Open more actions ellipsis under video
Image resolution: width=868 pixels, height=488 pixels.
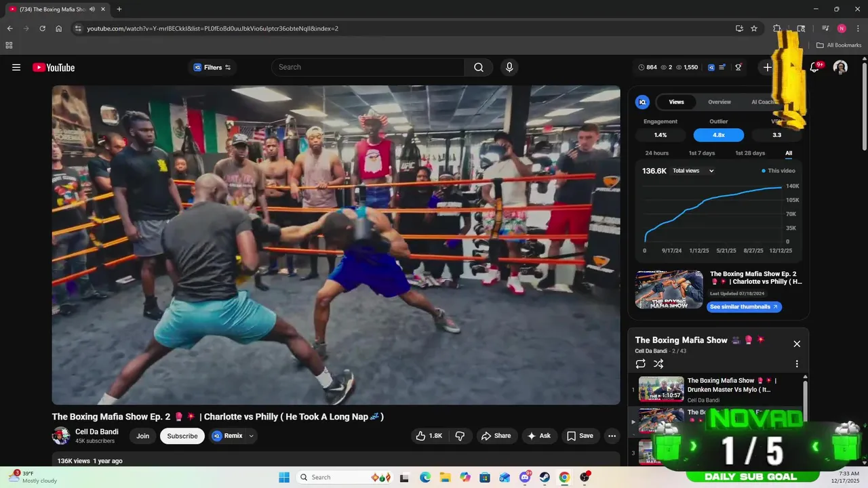click(x=612, y=436)
